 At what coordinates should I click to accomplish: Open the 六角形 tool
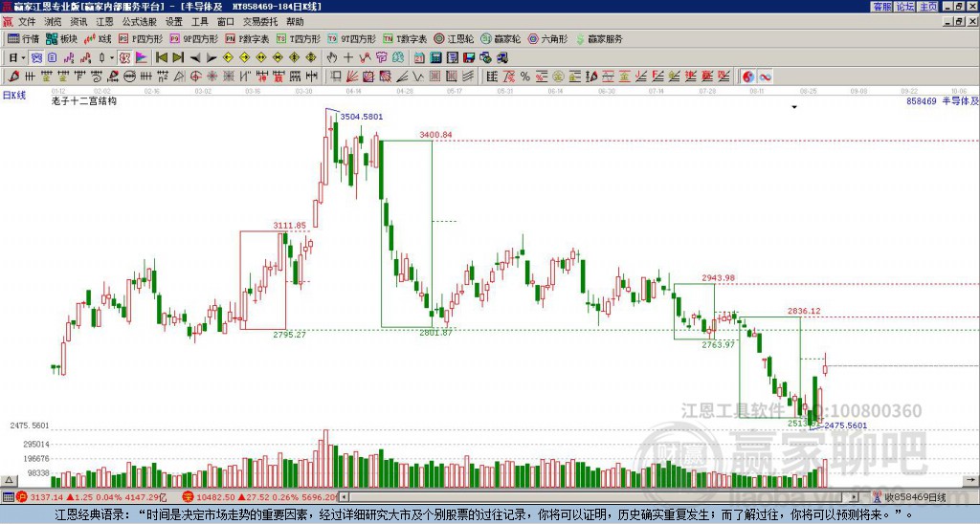(x=547, y=38)
